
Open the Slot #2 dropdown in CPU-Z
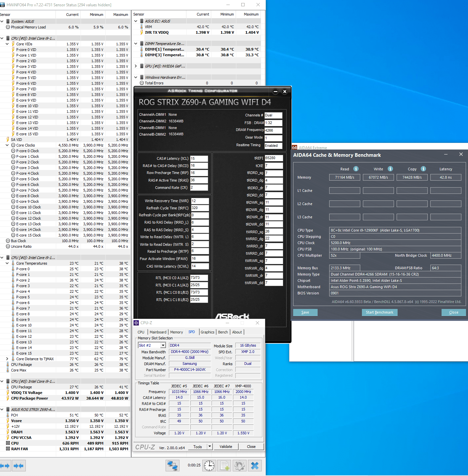pyautogui.click(x=163, y=345)
